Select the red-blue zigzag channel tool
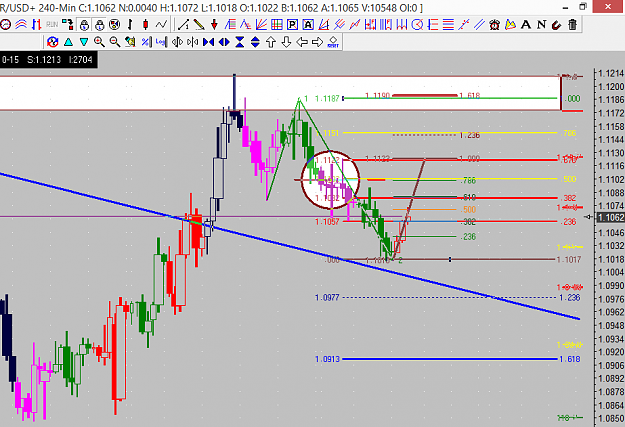The height and width of the screenshot is (427, 625). (x=355, y=25)
